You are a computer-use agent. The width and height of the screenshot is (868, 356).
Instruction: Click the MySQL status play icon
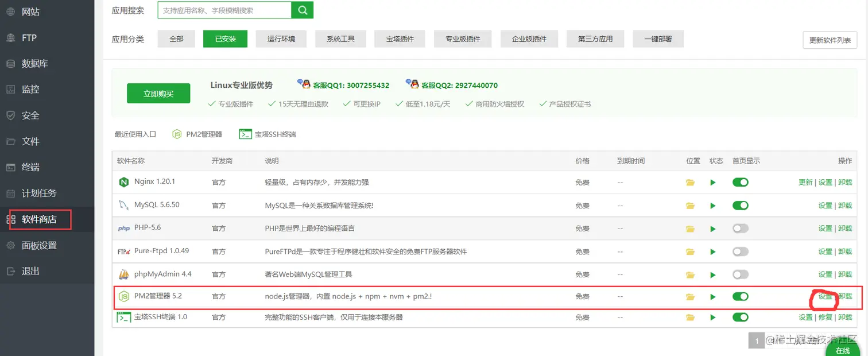[x=713, y=206]
